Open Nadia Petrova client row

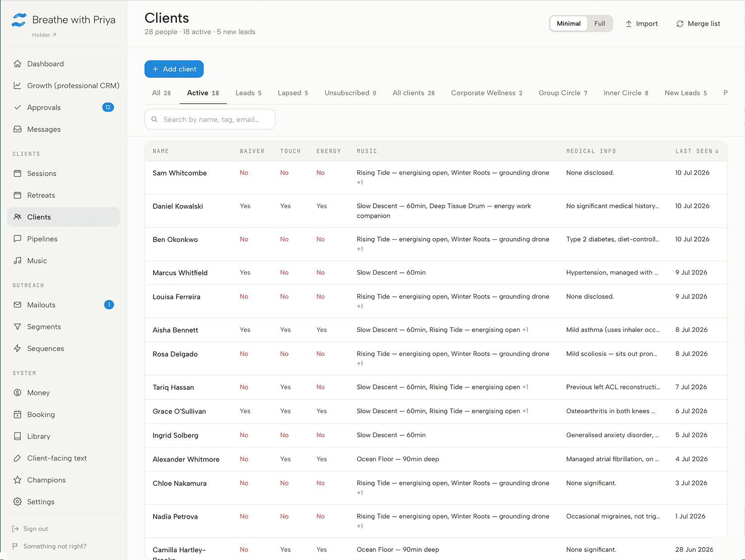pos(436,521)
